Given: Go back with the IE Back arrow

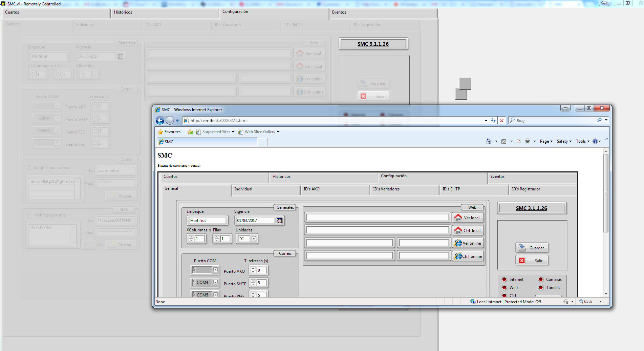Looking at the screenshot, I should [160, 120].
